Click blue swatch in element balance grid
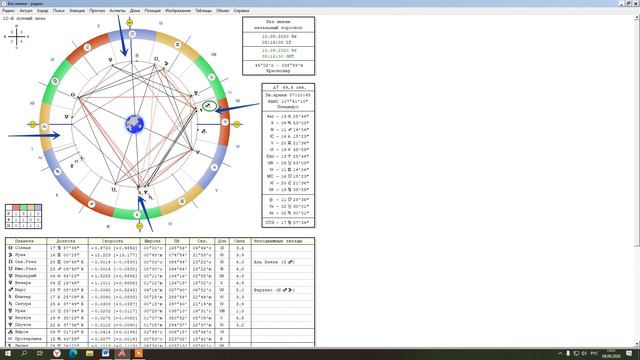The image size is (640, 360). (x=38, y=208)
